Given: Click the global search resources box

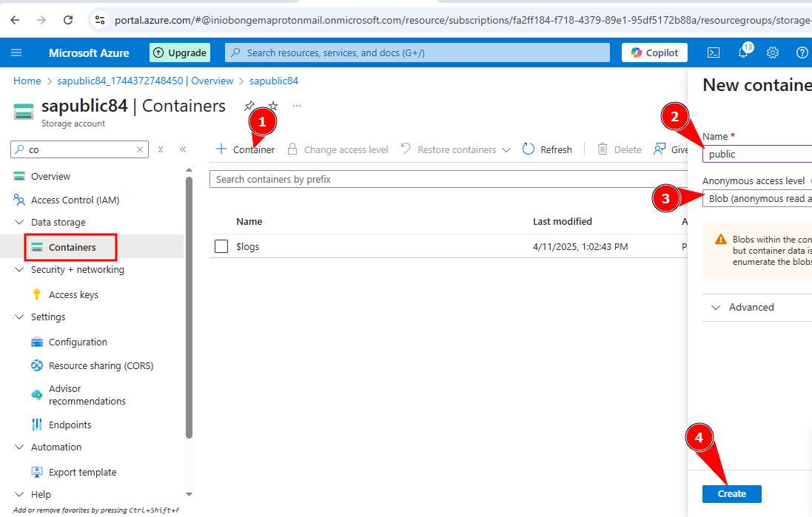Looking at the screenshot, I should 417,53.
